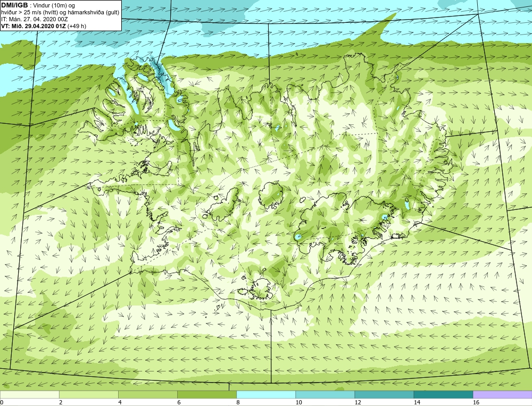The image size is (532, 406).
Task: Click the legend scale label "2"
Action: click(x=61, y=402)
